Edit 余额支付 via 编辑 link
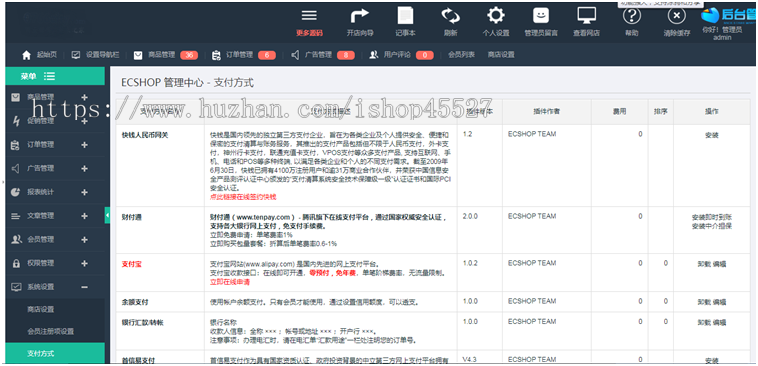The height and width of the screenshot is (366, 758). tap(719, 302)
